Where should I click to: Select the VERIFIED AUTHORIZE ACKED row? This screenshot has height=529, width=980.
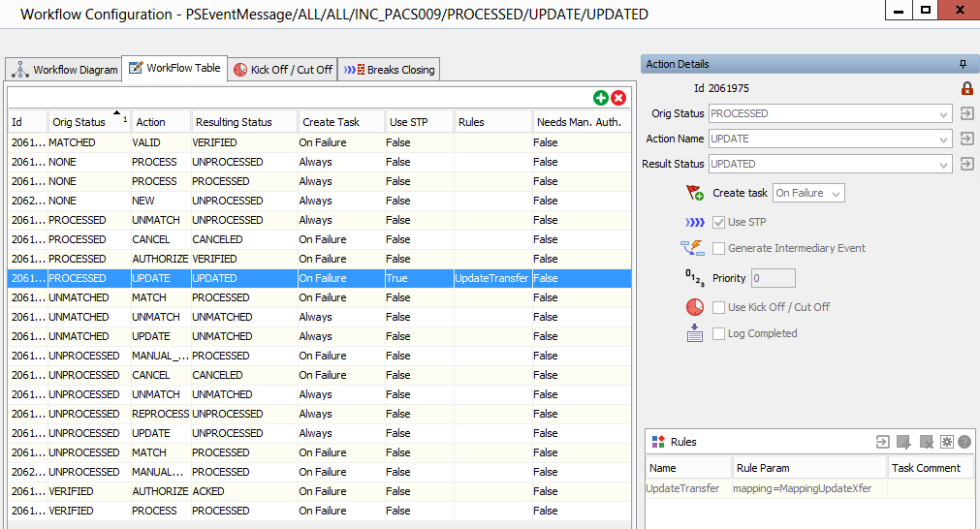319,491
